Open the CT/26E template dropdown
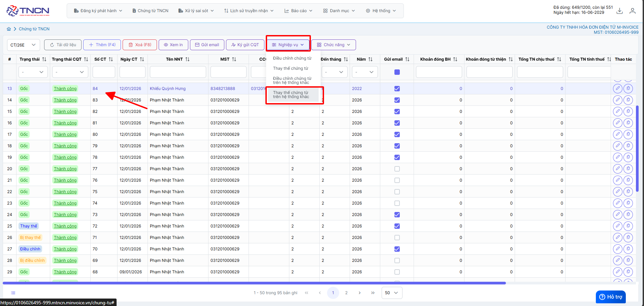This screenshot has width=644, height=306. tap(23, 45)
